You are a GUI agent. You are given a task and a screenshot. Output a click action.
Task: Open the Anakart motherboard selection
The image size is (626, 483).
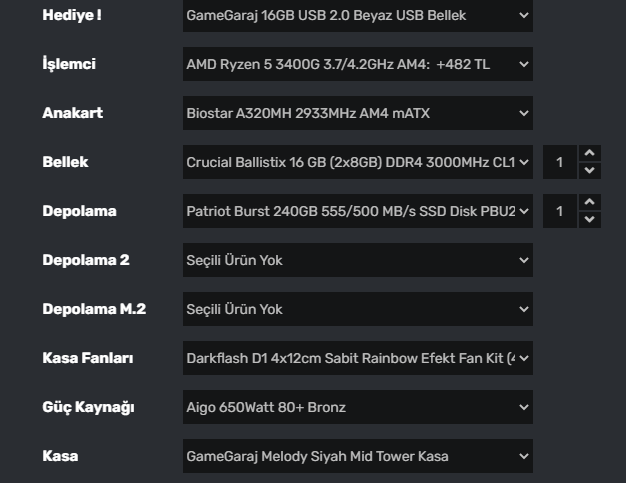tap(357, 114)
